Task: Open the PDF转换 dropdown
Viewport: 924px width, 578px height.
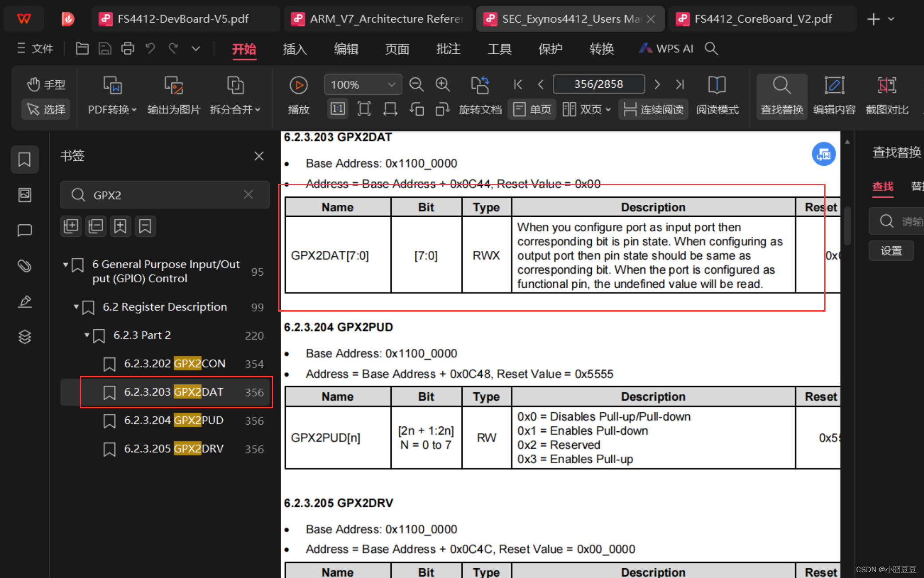Action: 112,109
